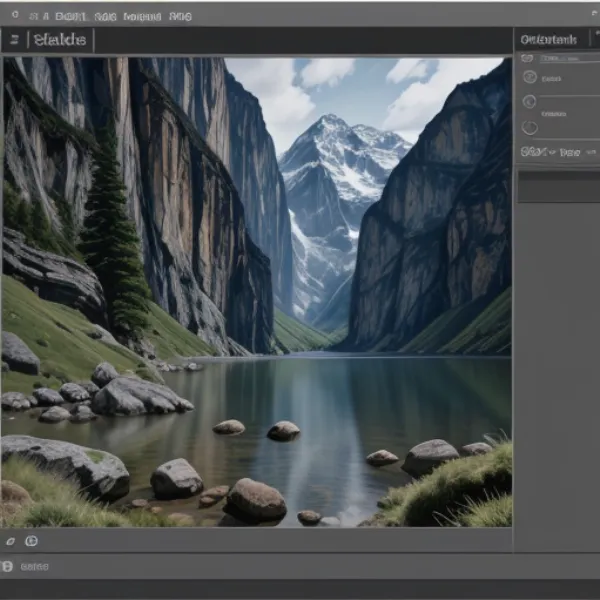Adjust the slider line beside the second circle option
Viewport: 600px width, 600px height.
point(569,96)
